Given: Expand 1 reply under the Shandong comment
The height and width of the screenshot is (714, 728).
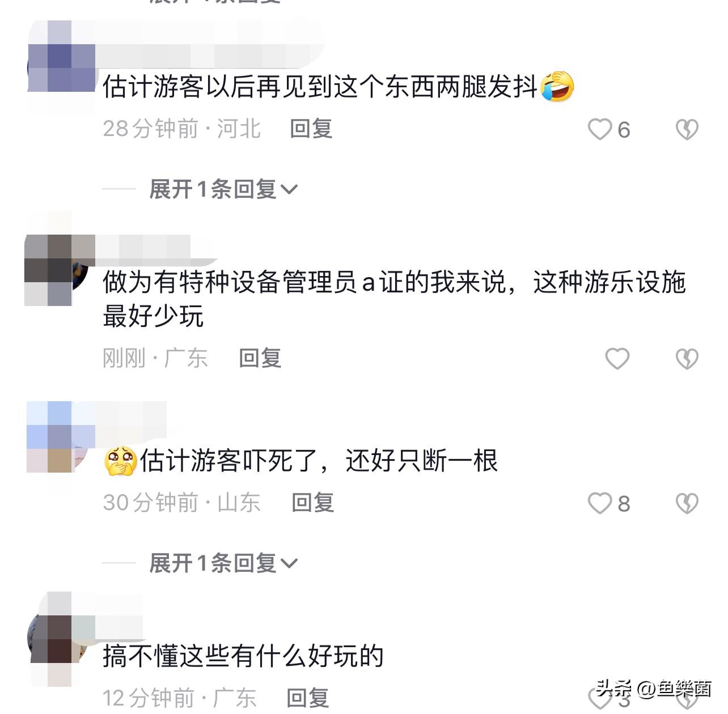Looking at the screenshot, I should 223,563.
